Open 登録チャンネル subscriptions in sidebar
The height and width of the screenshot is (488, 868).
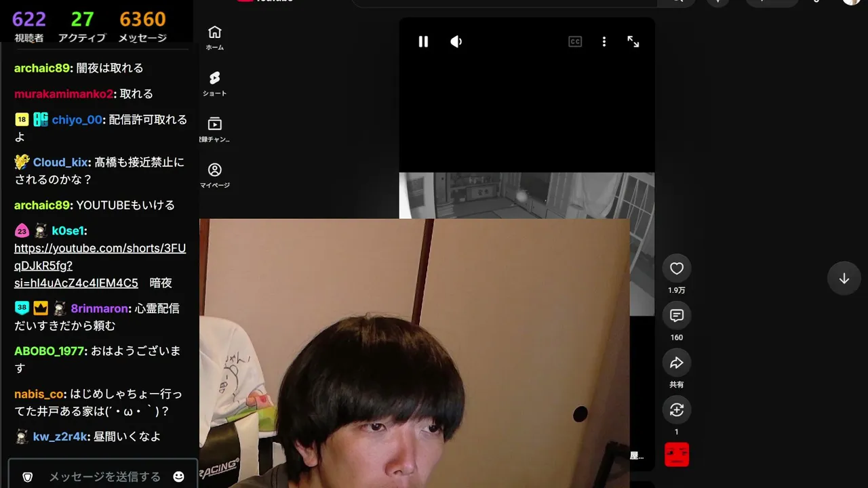click(x=215, y=129)
